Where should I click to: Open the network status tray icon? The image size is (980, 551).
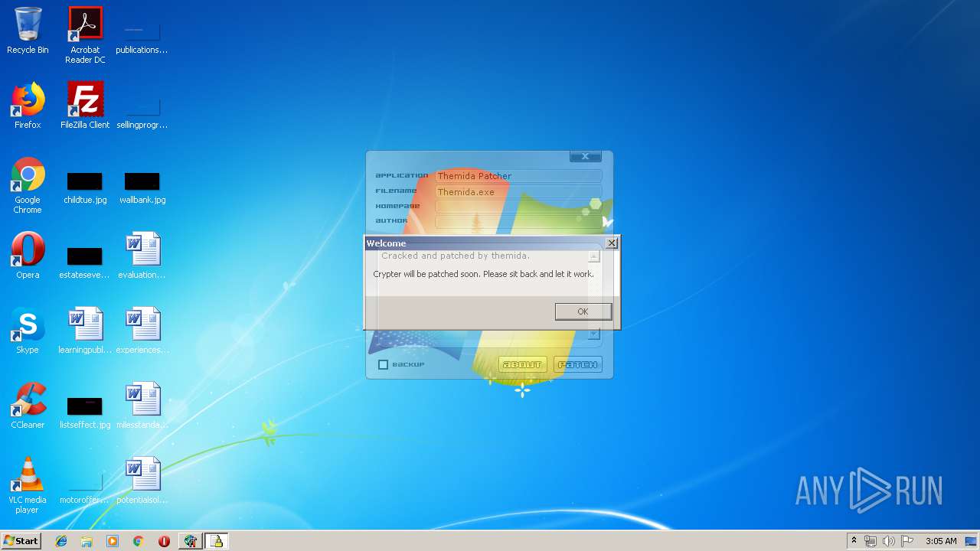coord(871,541)
